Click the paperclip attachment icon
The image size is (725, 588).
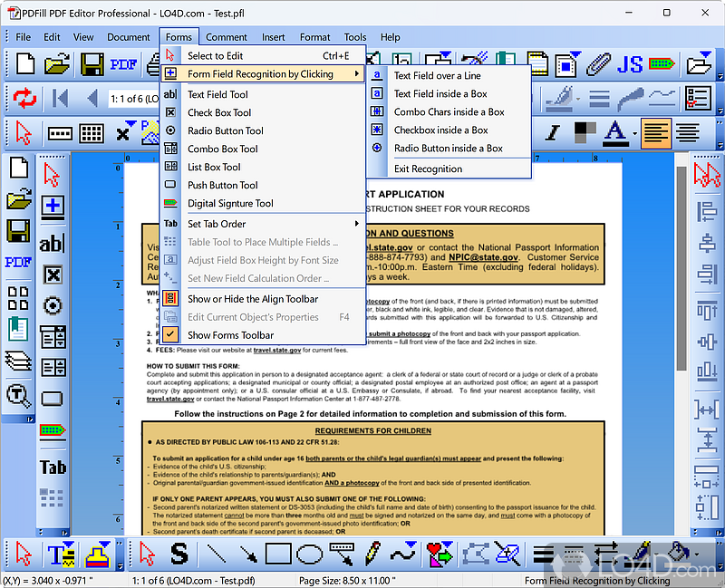pyautogui.click(x=599, y=64)
